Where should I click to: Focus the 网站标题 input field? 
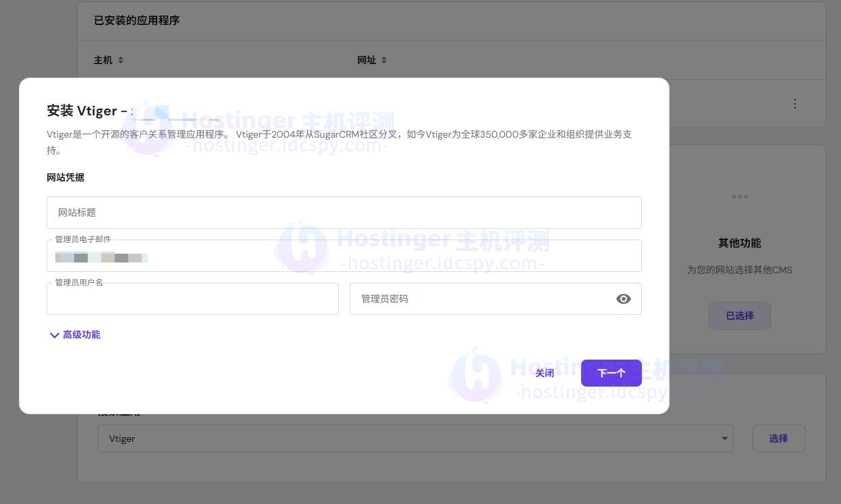(x=344, y=212)
